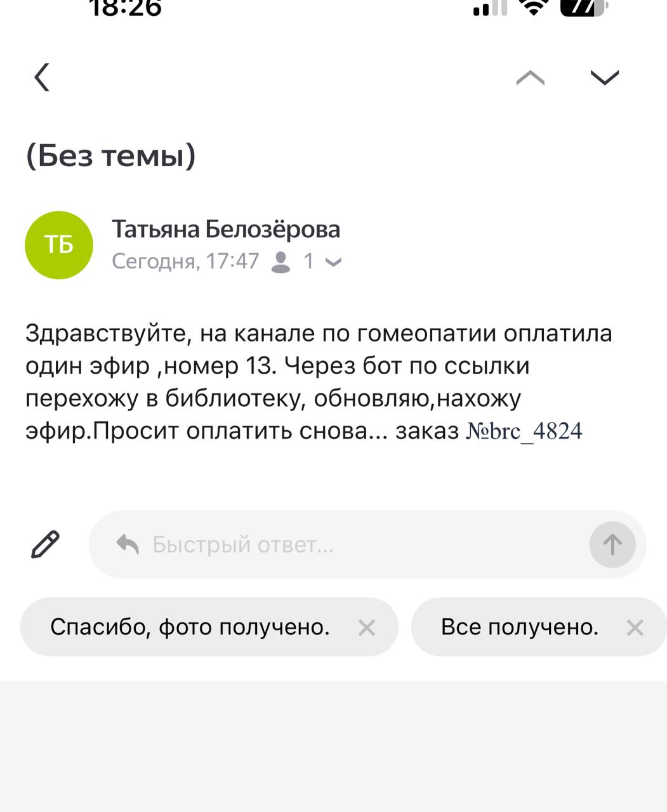
Task: Tap the green ТБ sender avatar
Action: tap(59, 245)
